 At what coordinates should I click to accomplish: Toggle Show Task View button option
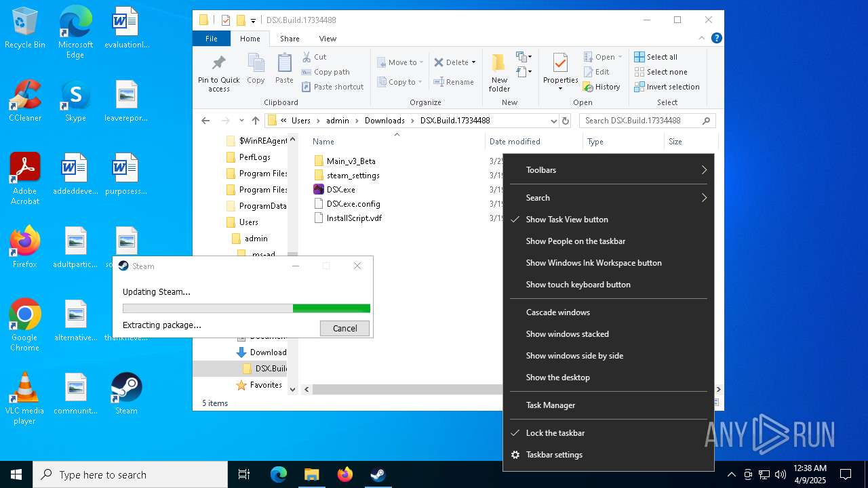(608, 220)
